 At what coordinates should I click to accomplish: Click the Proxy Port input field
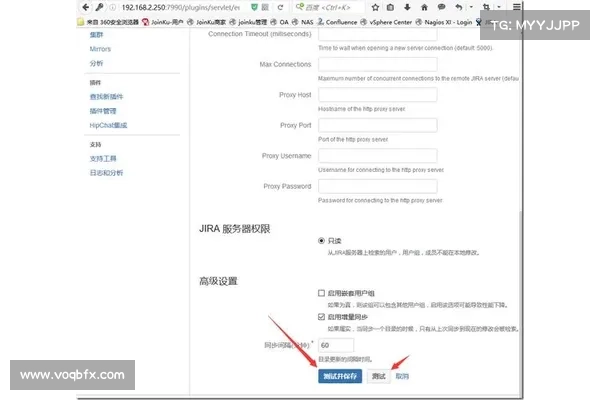point(378,125)
